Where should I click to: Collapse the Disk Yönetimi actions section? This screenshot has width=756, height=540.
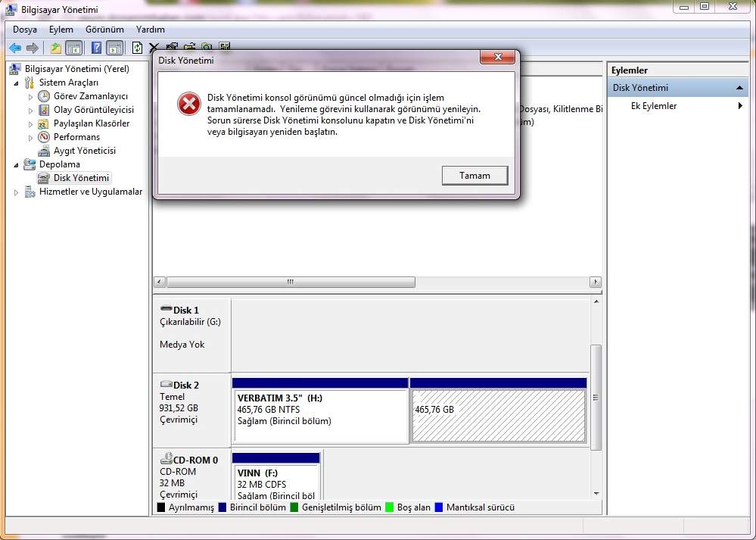[x=739, y=88]
